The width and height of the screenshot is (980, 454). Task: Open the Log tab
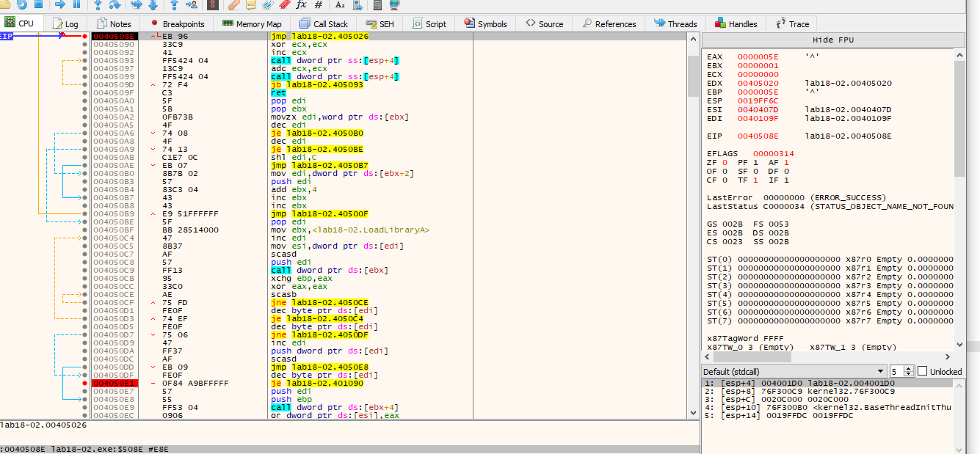65,23
